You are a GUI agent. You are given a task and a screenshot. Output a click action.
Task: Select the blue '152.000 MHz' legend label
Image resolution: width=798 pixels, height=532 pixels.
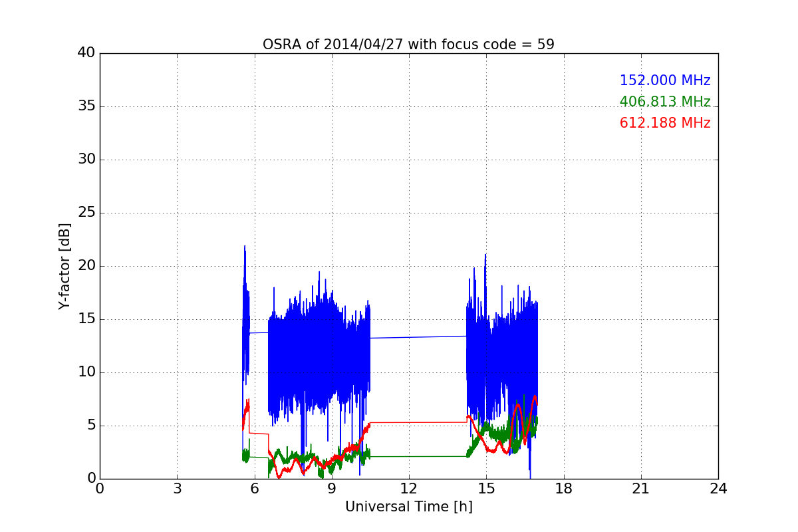[665, 80]
